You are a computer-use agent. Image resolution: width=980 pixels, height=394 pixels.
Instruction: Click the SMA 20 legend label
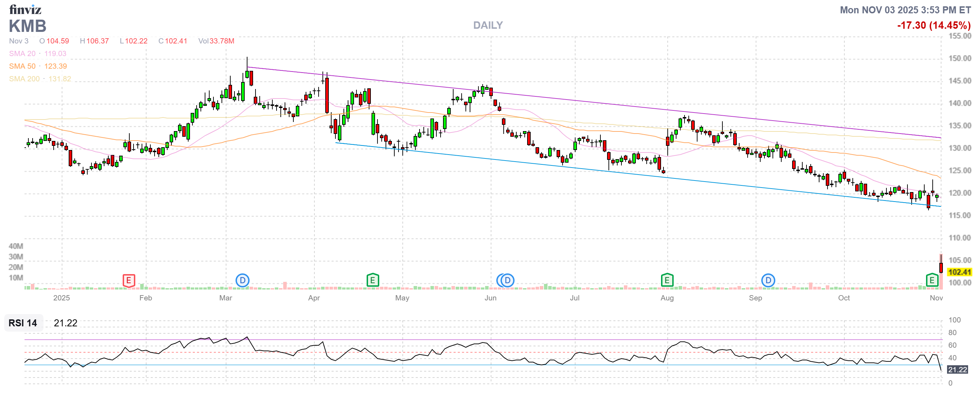tap(22, 54)
